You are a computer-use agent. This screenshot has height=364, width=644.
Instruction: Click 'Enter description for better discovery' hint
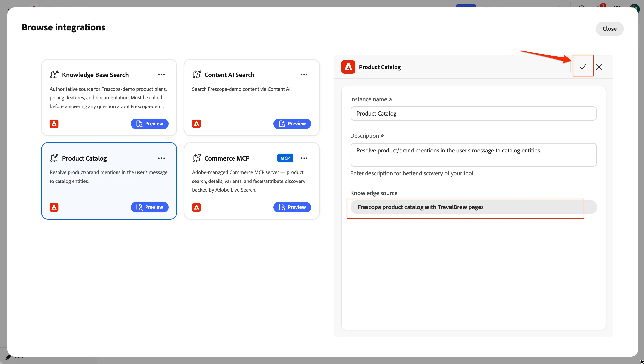(x=412, y=173)
